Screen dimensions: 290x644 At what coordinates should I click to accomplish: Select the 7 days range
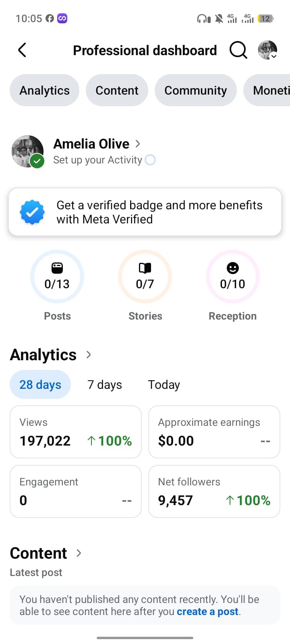[105, 385]
